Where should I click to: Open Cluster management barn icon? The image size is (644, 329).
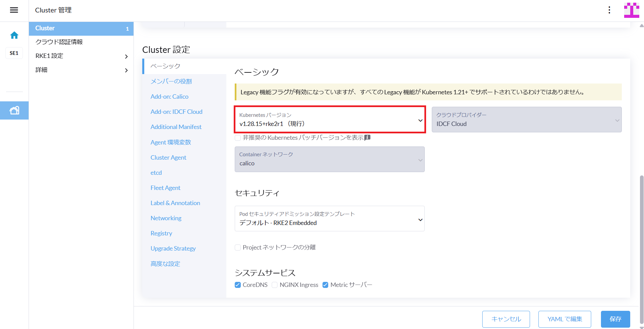tap(14, 110)
